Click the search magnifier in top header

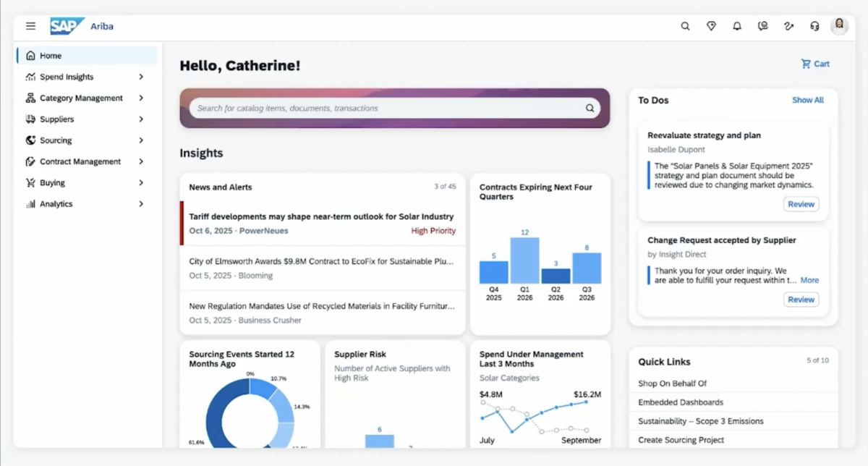(x=685, y=26)
